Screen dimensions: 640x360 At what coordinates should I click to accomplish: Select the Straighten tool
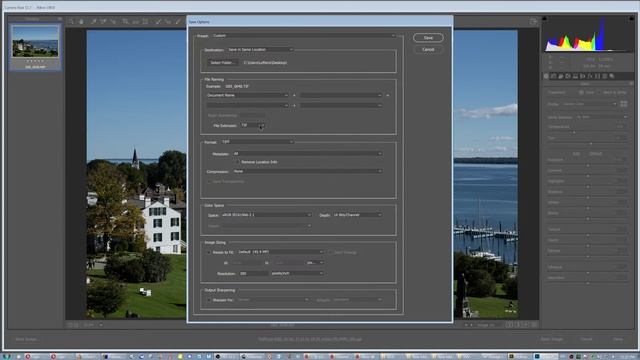coord(136,22)
